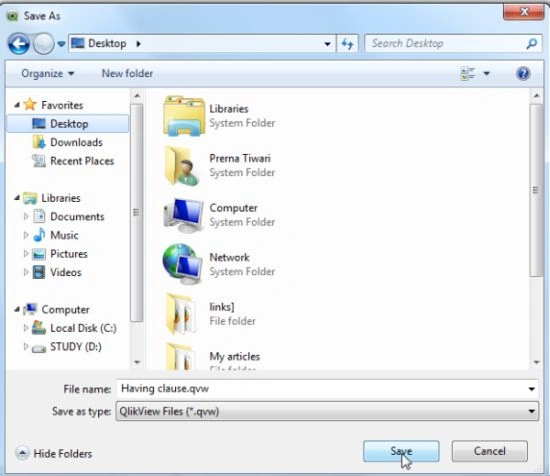The width and height of the screenshot is (550, 476).
Task: Open the Save as type combo box
Action: pos(327,411)
